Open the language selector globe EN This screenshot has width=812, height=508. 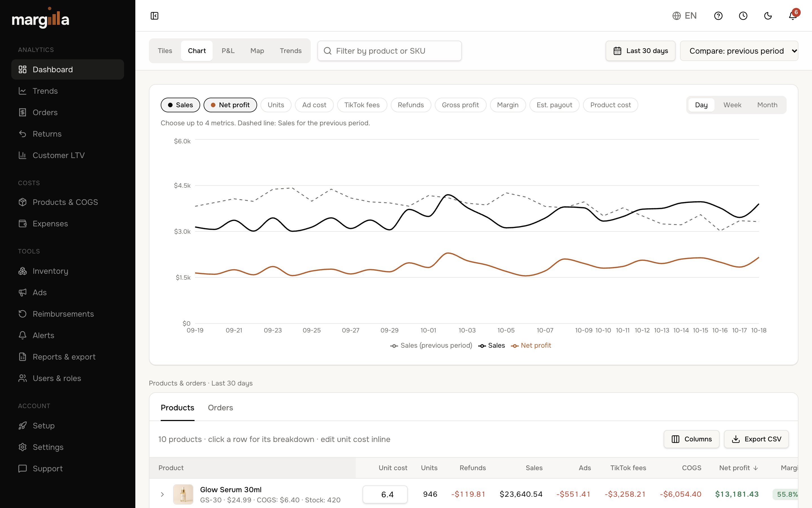pyautogui.click(x=685, y=16)
